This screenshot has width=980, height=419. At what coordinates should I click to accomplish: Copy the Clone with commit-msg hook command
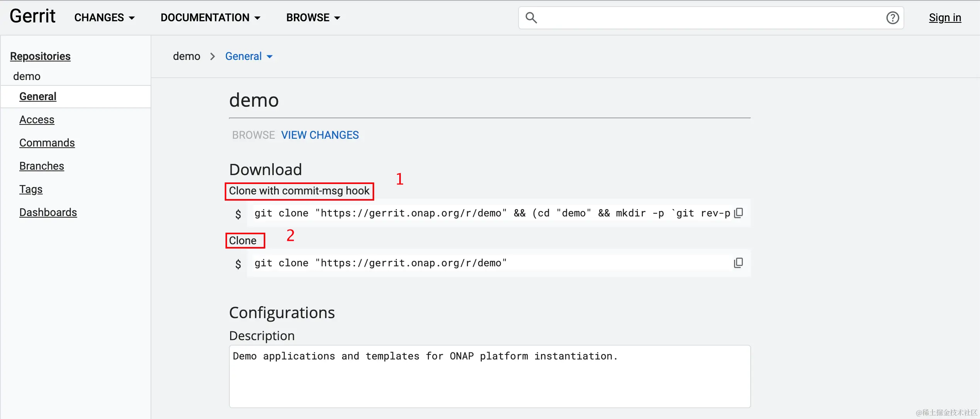tap(738, 213)
